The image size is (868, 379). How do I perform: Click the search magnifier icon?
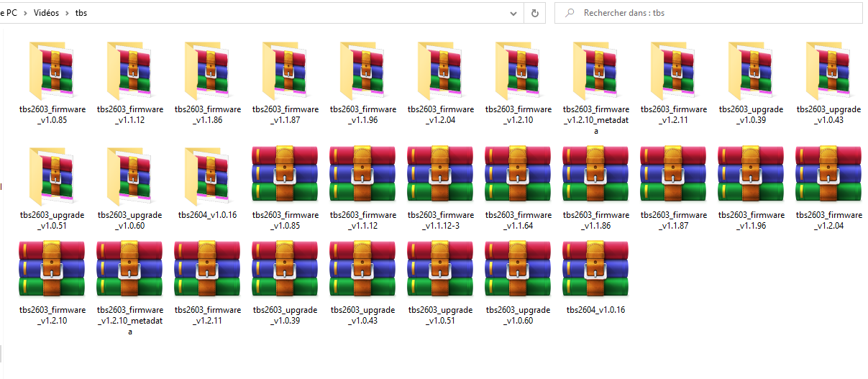click(570, 13)
